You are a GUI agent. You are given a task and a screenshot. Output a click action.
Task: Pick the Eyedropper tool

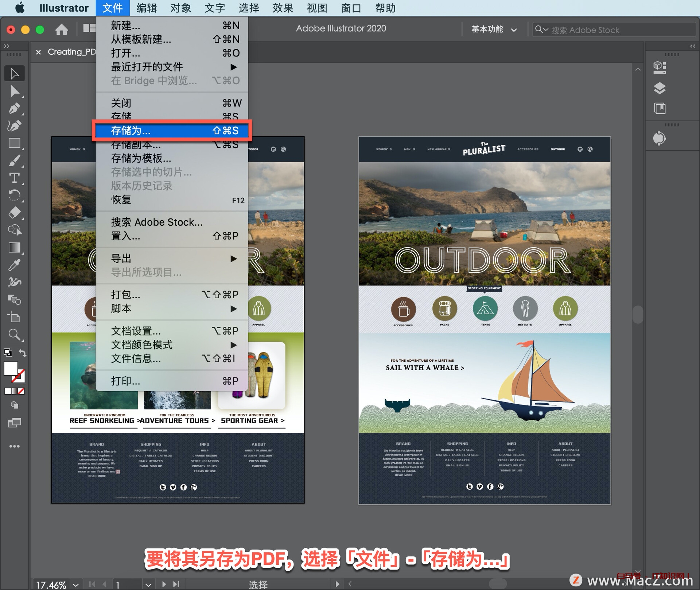coord(15,265)
